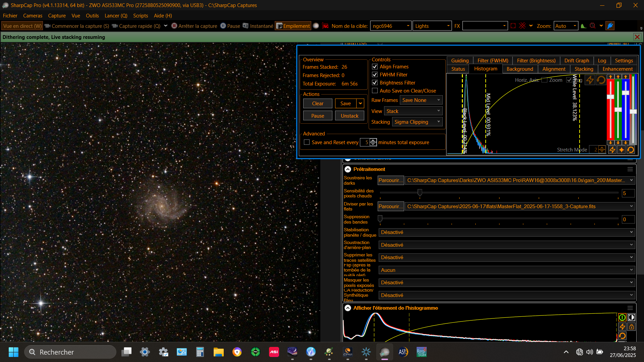Click the down arrow below the blue slider
This screenshot has width=644, height=362.
(x=626, y=142)
